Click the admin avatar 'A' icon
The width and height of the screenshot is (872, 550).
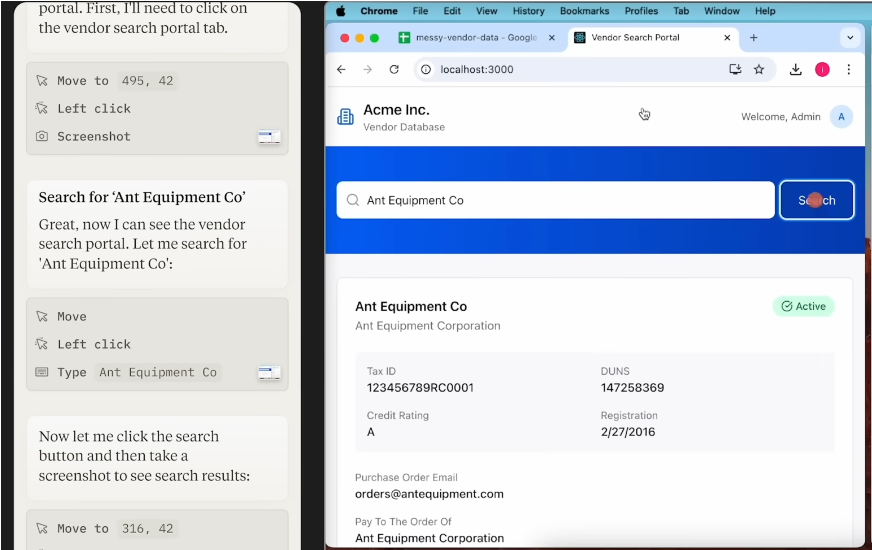pos(841,117)
